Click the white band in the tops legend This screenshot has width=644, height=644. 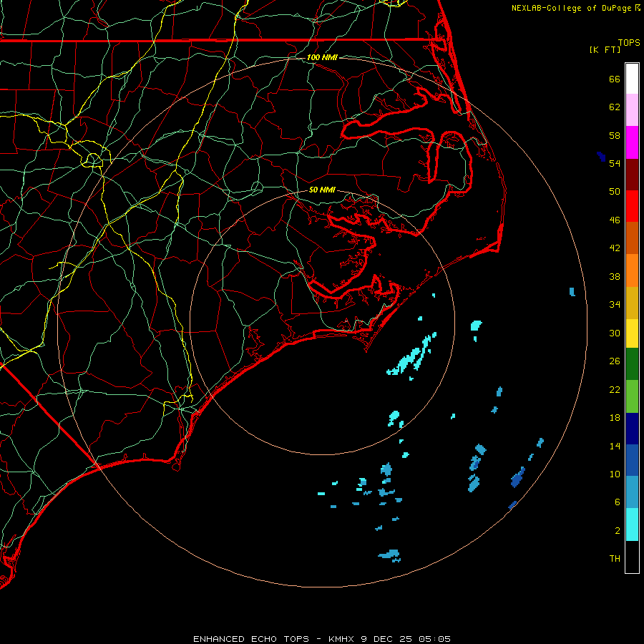632,79
